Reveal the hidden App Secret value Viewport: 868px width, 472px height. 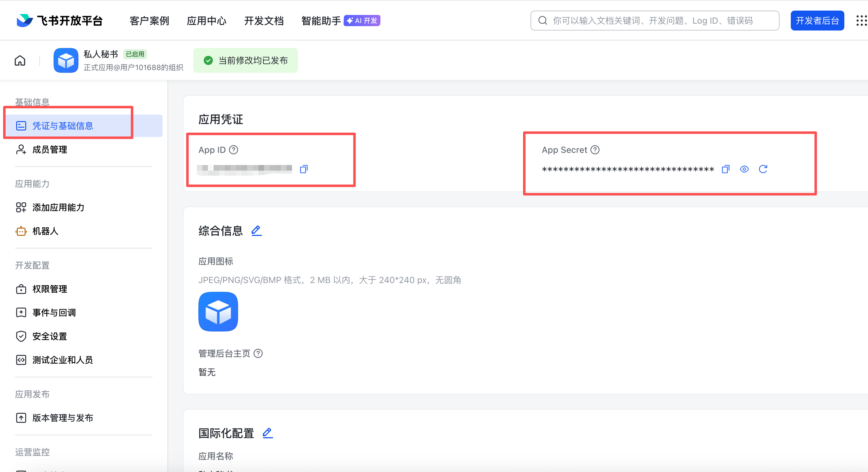pos(744,169)
